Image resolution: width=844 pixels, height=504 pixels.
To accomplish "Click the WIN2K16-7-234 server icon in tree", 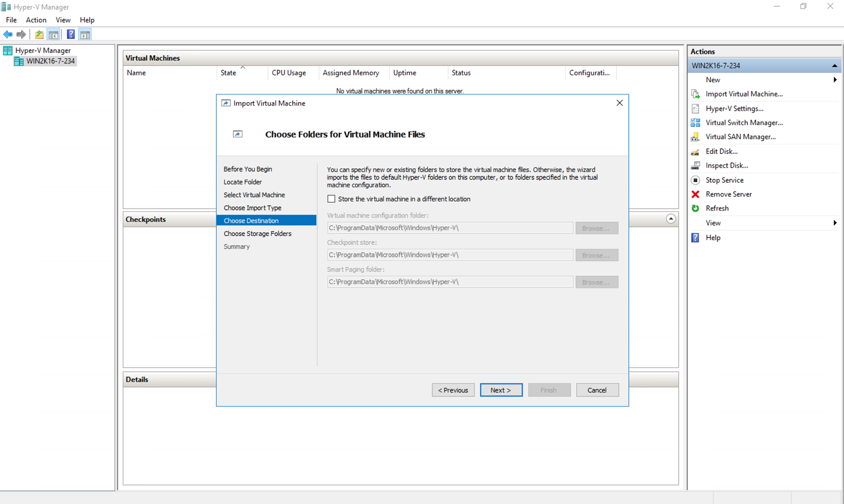I will (x=19, y=61).
